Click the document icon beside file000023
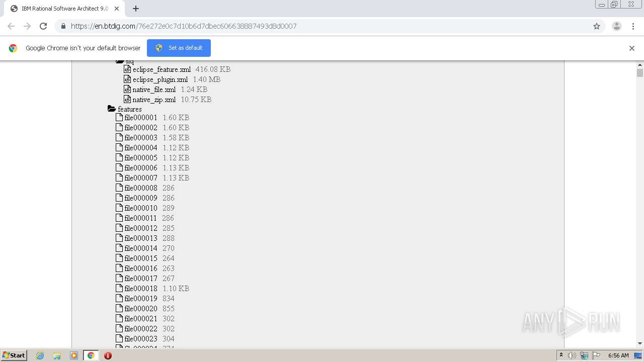644x362 pixels. [119, 338]
